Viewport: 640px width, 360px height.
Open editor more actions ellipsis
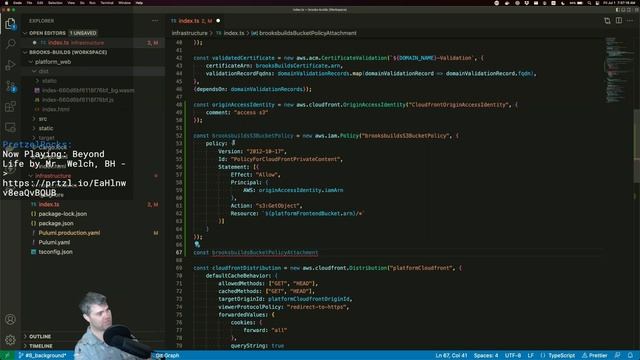click(x=630, y=20)
